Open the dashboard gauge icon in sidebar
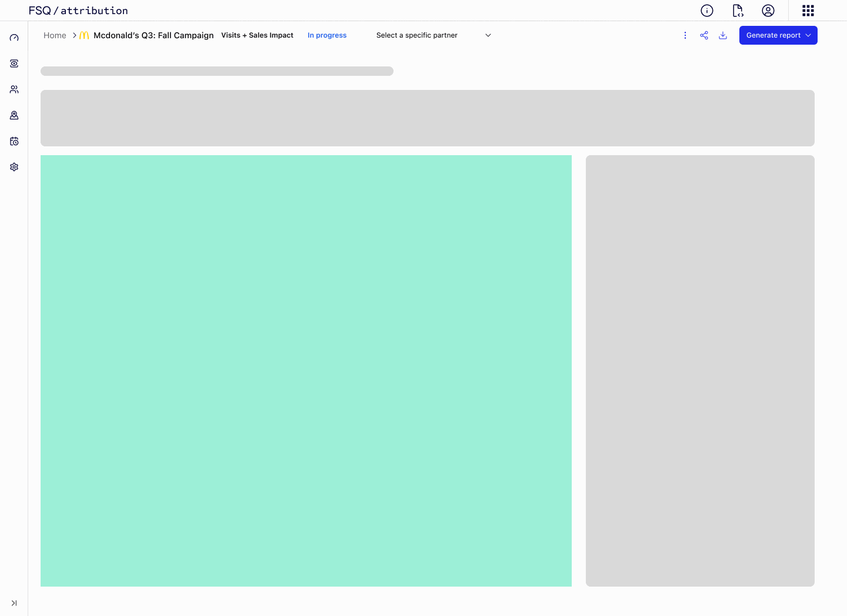847x616 pixels. pos(14,38)
